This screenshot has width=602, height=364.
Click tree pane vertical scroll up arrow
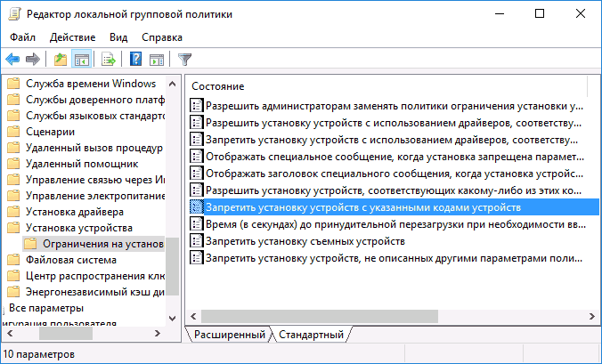pyautogui.click(x=173, y=84)
